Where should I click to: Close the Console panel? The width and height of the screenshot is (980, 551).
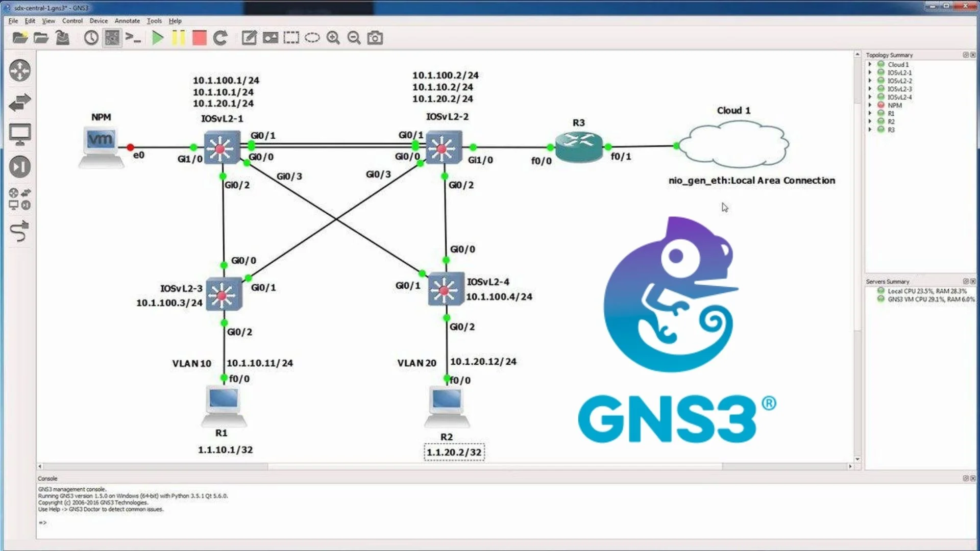973,478
